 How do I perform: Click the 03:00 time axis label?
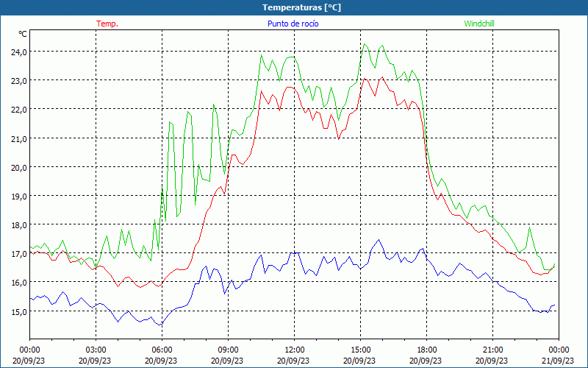point(96,350)
